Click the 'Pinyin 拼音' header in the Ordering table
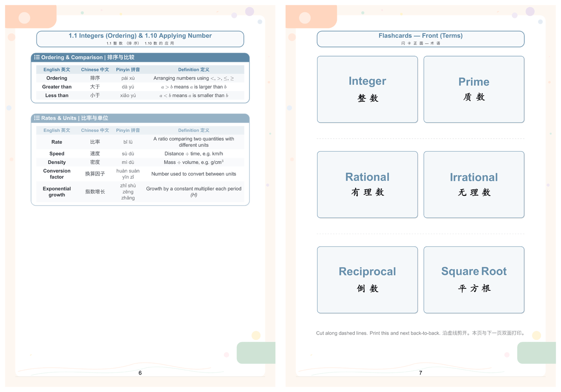Image resolution: width=561 pixels, height=392 pixels. tap(128, 70)
